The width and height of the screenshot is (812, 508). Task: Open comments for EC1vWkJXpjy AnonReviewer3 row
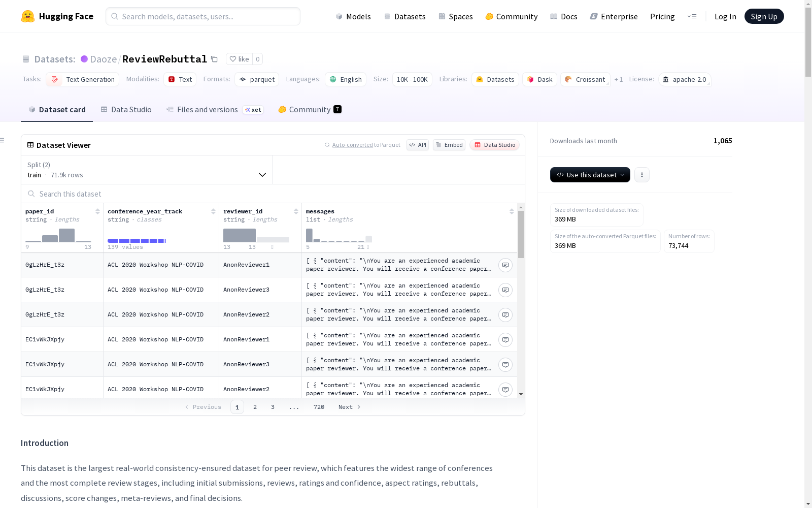[505, 365]
